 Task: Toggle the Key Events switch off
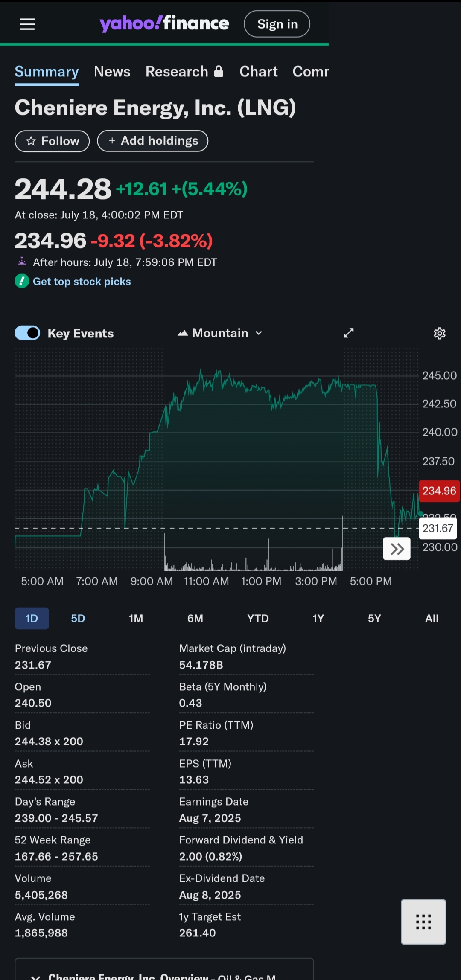coord(28,333)
